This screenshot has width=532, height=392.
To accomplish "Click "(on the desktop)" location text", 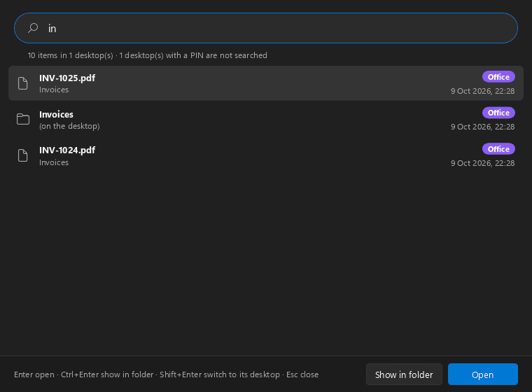I will (69, 126).
